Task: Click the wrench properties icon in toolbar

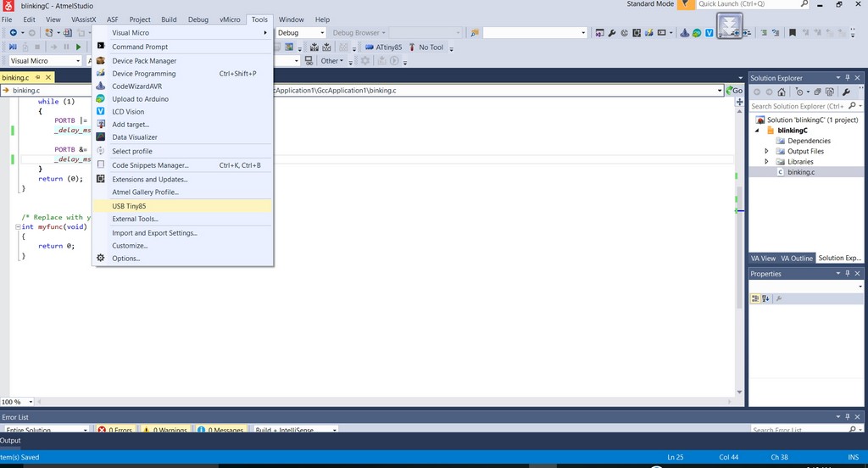Action: pyautogui.click(x=612, y=33)
